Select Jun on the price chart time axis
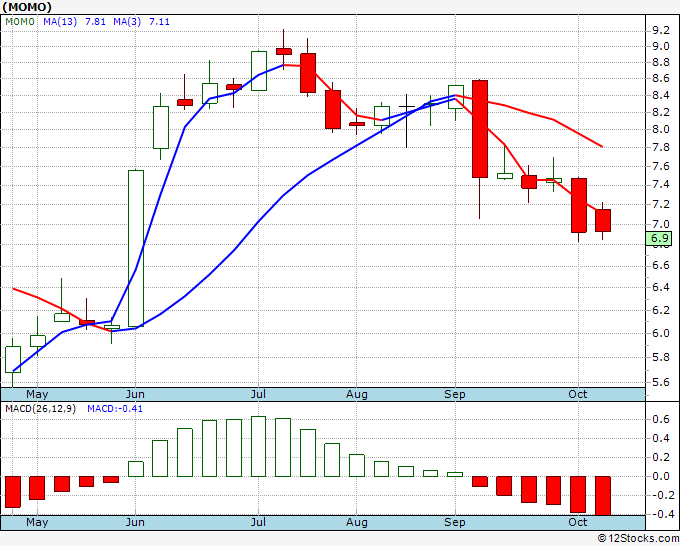 click(135, 394)
